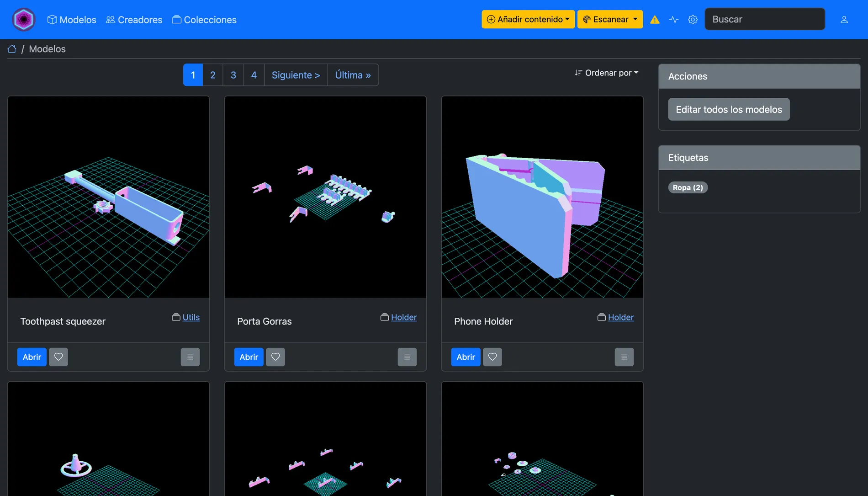Select page 3 in pagination
Viewport: 868px width, 496px height.
pos(233,75)
